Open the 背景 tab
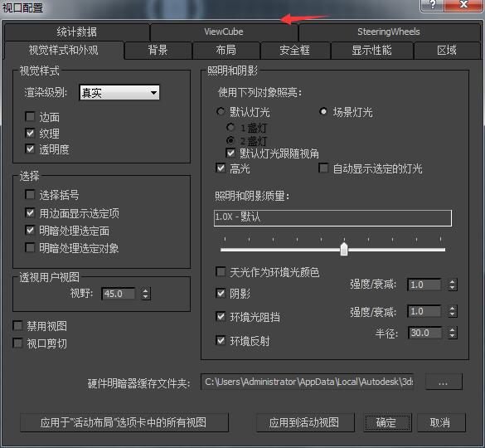The width and height of the screenshot is (485, 448). click(158, 50)
